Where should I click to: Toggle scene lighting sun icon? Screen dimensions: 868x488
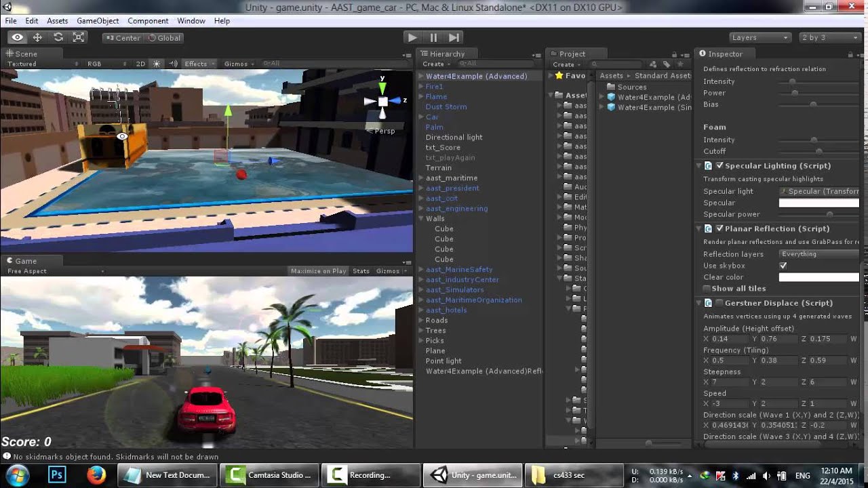157,64
